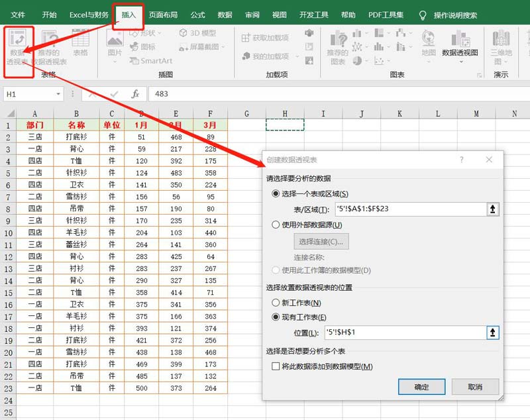Collapse the 表/区域 range selector button
530x420 pixels.
coord(492,209)
